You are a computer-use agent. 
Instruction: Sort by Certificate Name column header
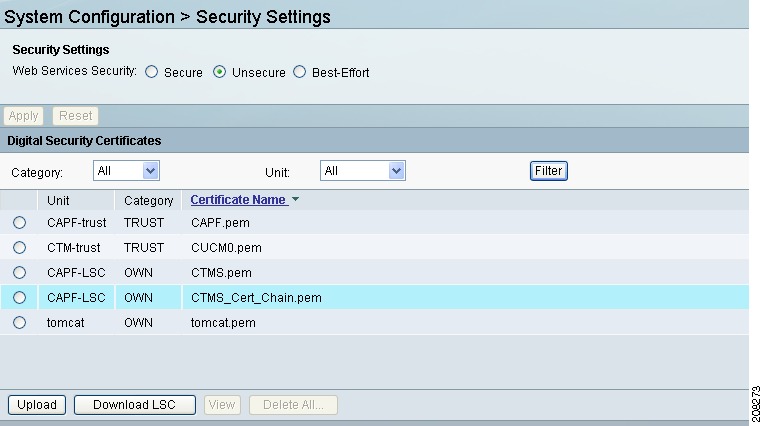238,200
